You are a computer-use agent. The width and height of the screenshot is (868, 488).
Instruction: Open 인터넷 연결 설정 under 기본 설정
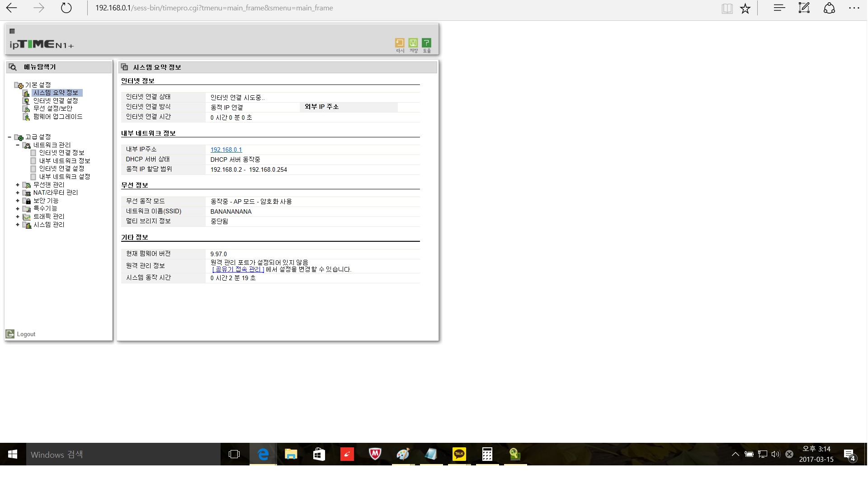[x=56, y=101]
